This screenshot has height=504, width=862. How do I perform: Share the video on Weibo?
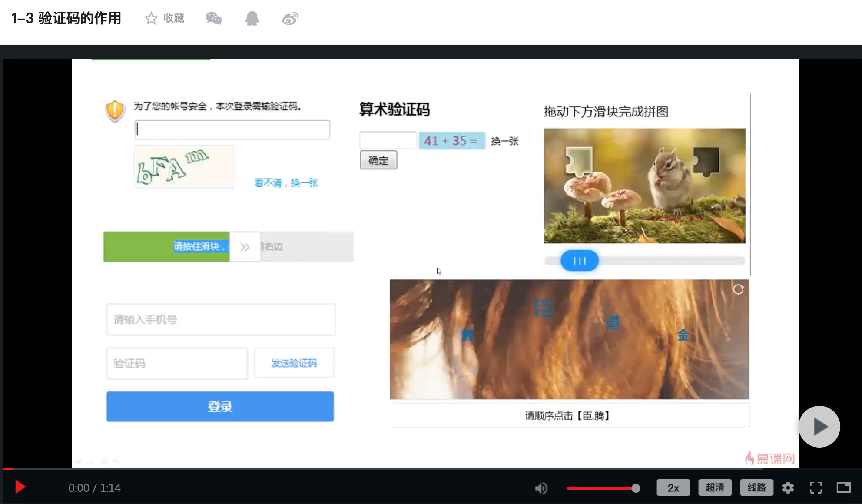click(289, 18)
